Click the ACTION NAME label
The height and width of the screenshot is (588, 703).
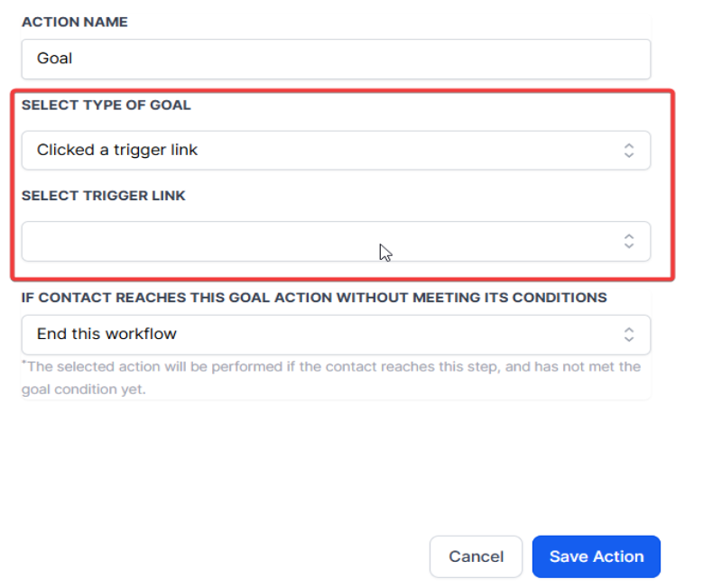pos(75,22)
